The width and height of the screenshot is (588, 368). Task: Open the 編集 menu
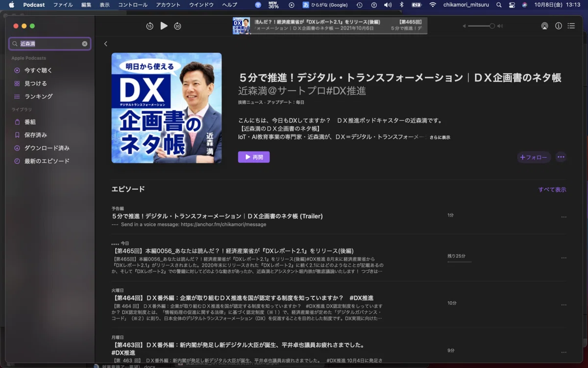[86, 5]
